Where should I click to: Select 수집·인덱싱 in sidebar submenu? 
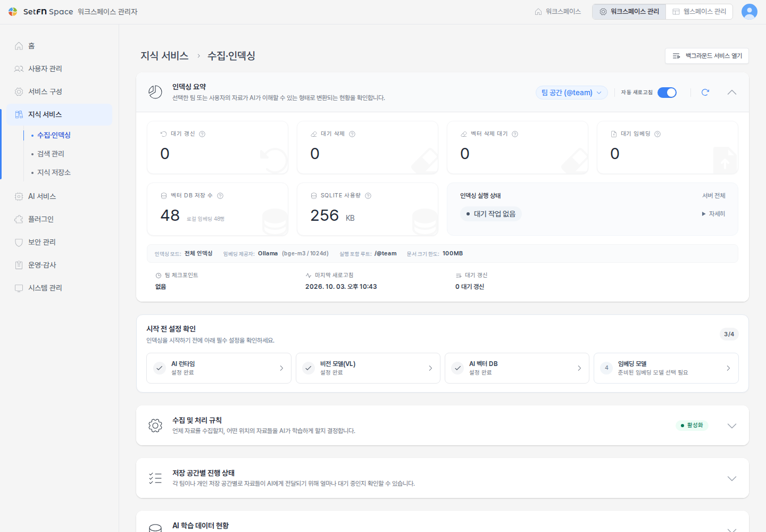point(54,135)
